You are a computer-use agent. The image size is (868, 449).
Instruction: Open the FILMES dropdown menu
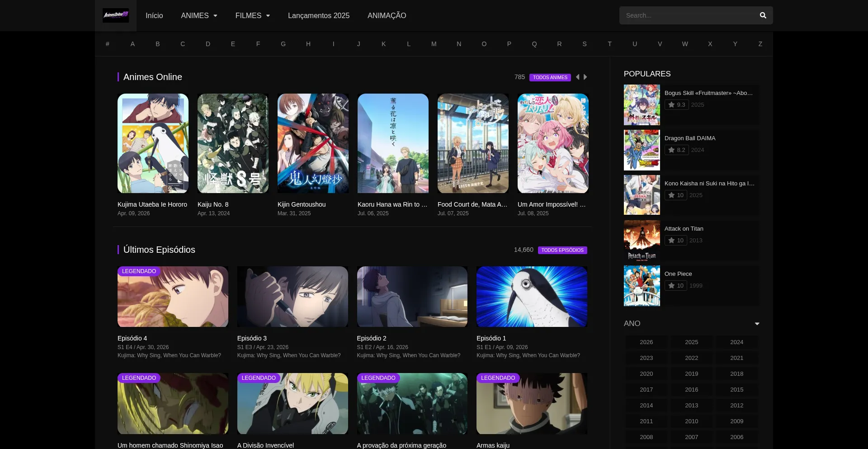point(252,15)
